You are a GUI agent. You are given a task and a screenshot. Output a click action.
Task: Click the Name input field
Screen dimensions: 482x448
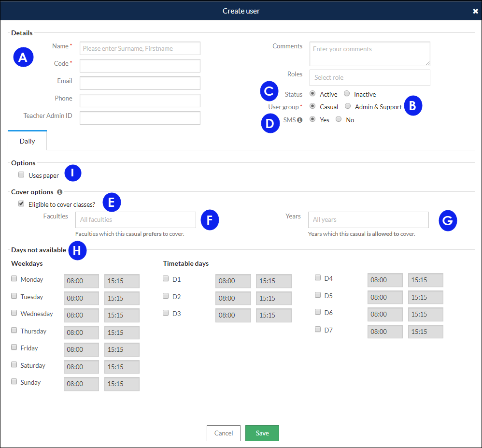pyautogui.click(x=140, y=48)
